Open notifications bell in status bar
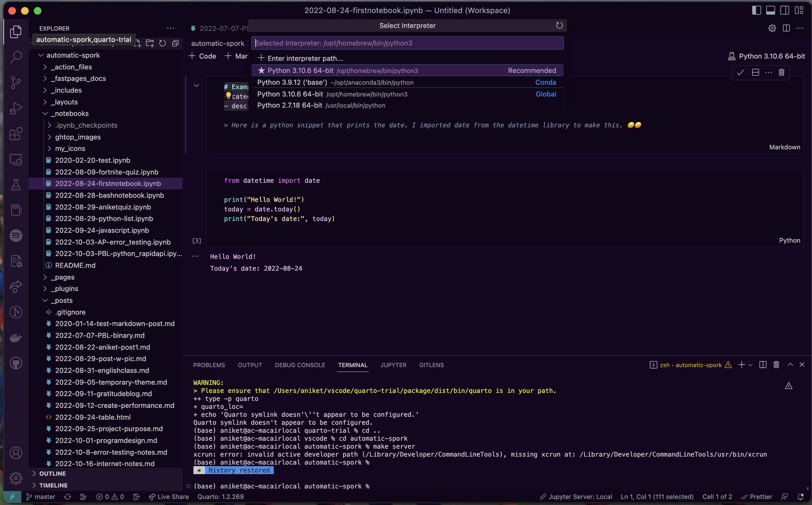This screenshot has width=812, height=505. (x=800, y=497)
